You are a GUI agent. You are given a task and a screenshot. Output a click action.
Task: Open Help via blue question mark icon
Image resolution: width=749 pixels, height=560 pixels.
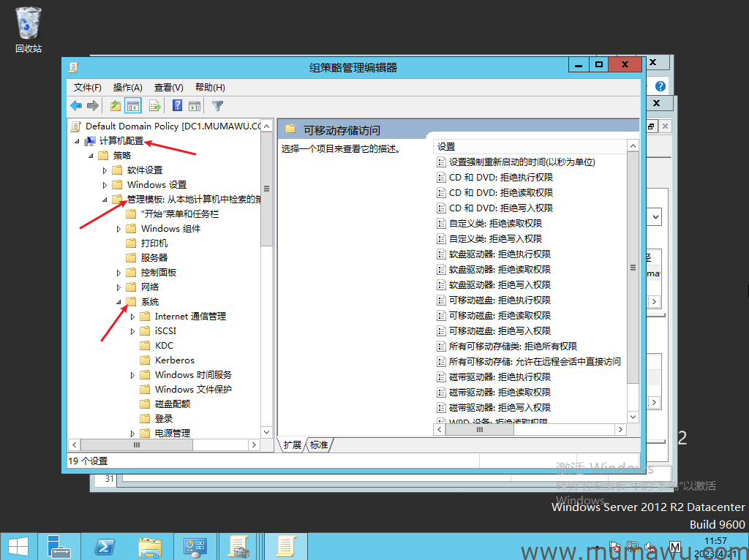pos(178,106)
